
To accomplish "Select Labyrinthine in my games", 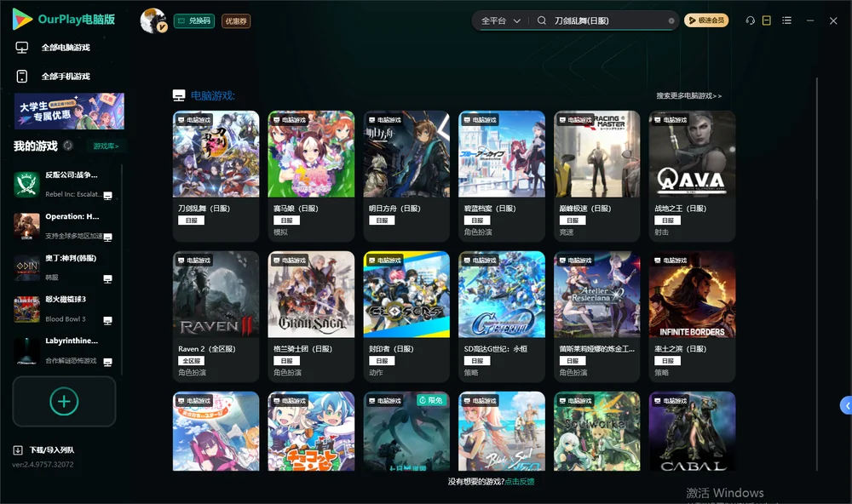I will pyautogui.click(x=63, y=351).
